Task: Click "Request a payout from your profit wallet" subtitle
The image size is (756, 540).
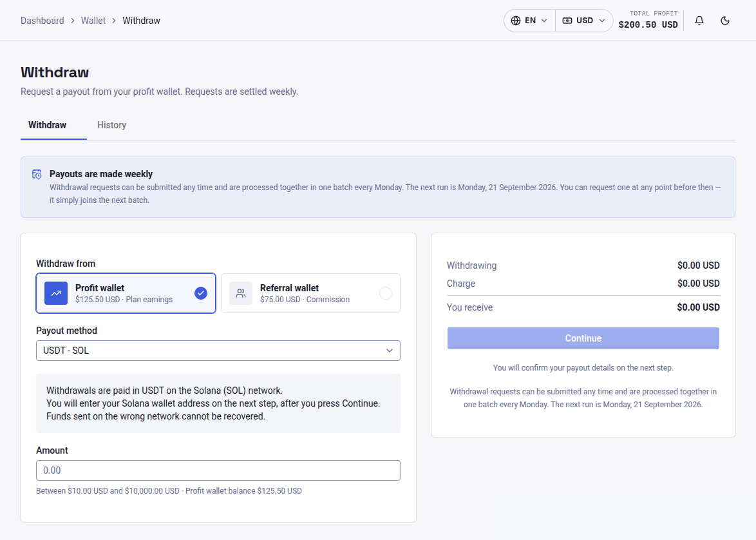Action: click(159, 92)
